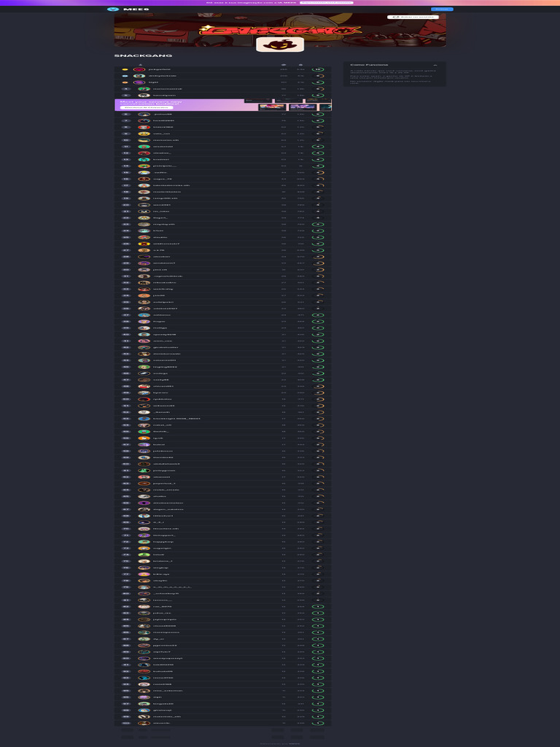Click the join server button on the banner image
This screenshot has height=747, width=560.
coord(413,18)
